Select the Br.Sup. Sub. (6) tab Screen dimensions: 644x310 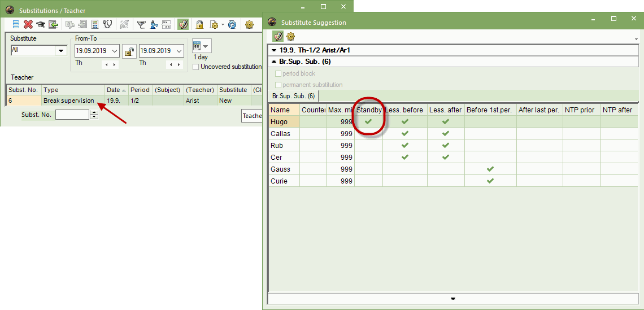coord(293,95)
